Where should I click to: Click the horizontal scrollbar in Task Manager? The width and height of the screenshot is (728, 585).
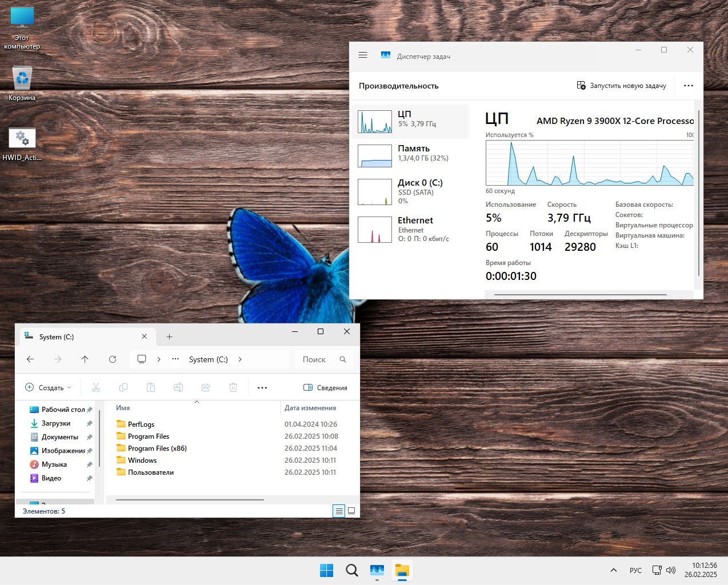coord(580,295)
